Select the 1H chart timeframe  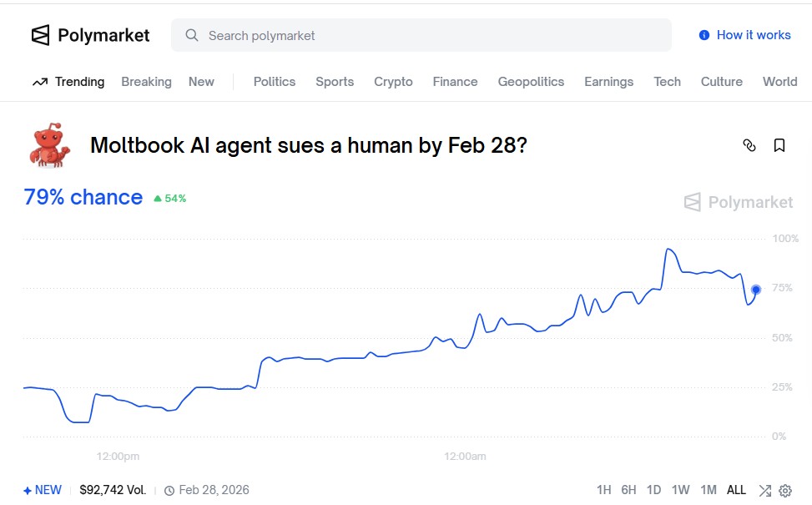coord(604,490)
